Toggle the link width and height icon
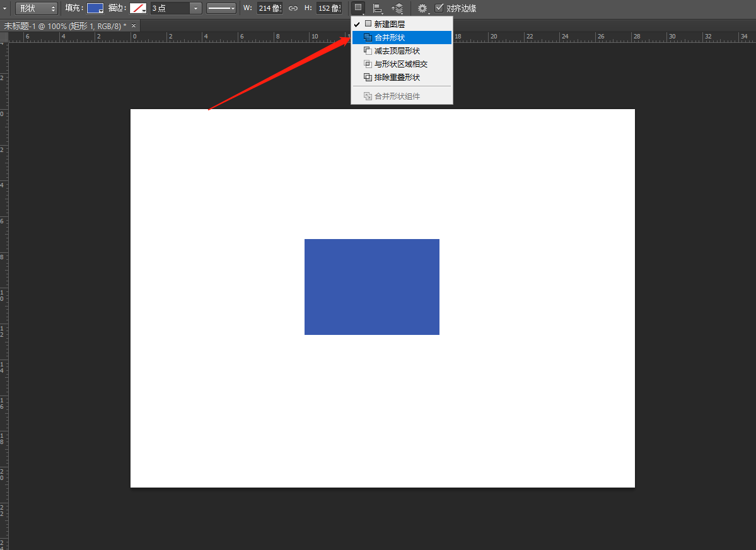756x550 pixels. click(x=293, y=8)
